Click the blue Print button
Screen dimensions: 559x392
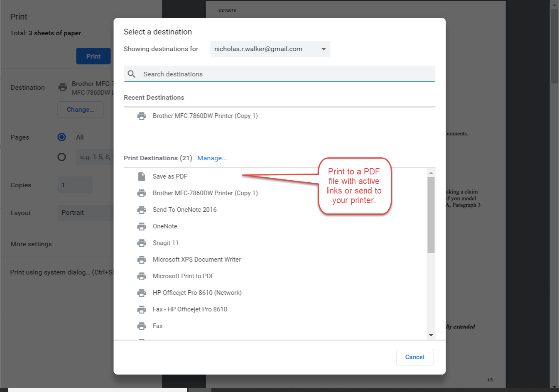click(x=93, y=56)
